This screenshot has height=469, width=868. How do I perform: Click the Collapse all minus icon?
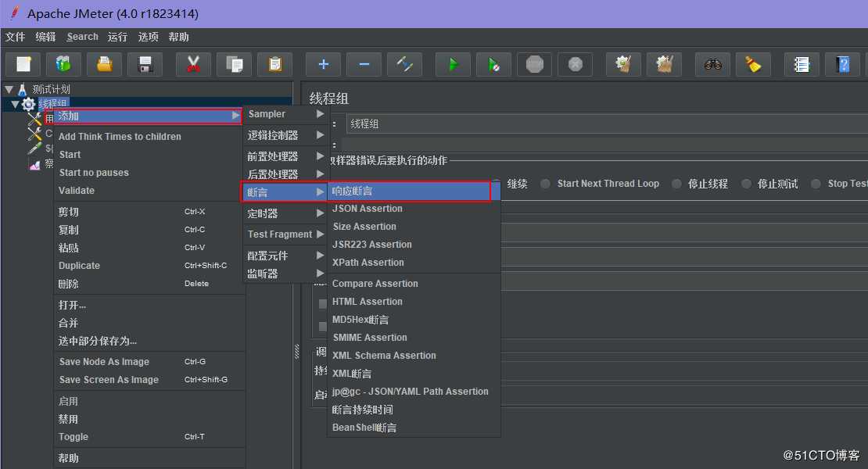(364, 65)
